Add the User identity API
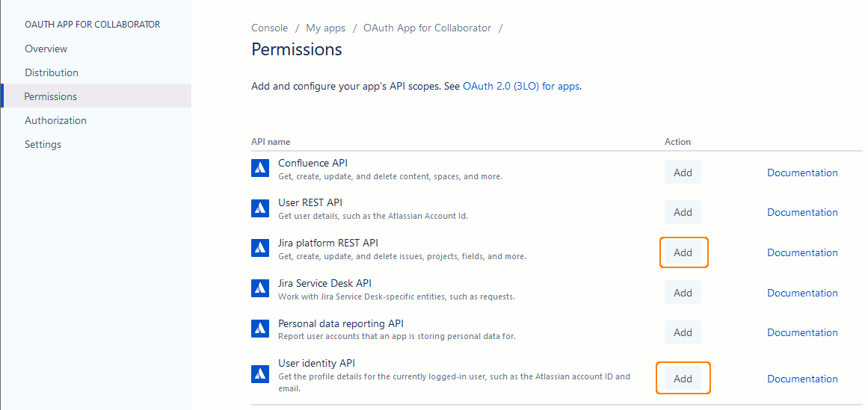This screenshot has width=868, height=410. point(683,379)
